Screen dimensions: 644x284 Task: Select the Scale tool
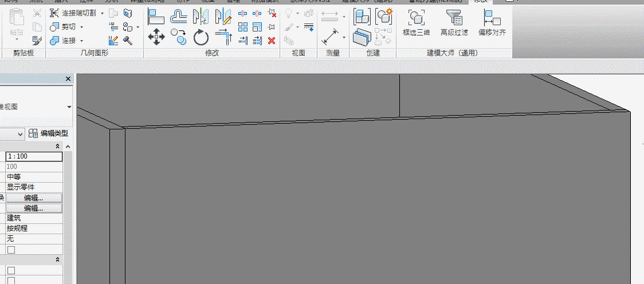click(x=257, y=27)
